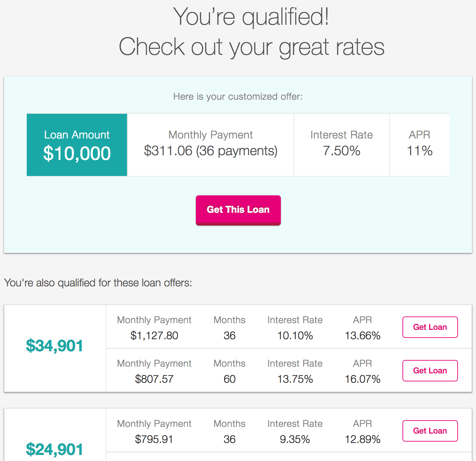Get Loan for $1,127.80 monthly payment
The image size is (476, 461).
(430, 327)
